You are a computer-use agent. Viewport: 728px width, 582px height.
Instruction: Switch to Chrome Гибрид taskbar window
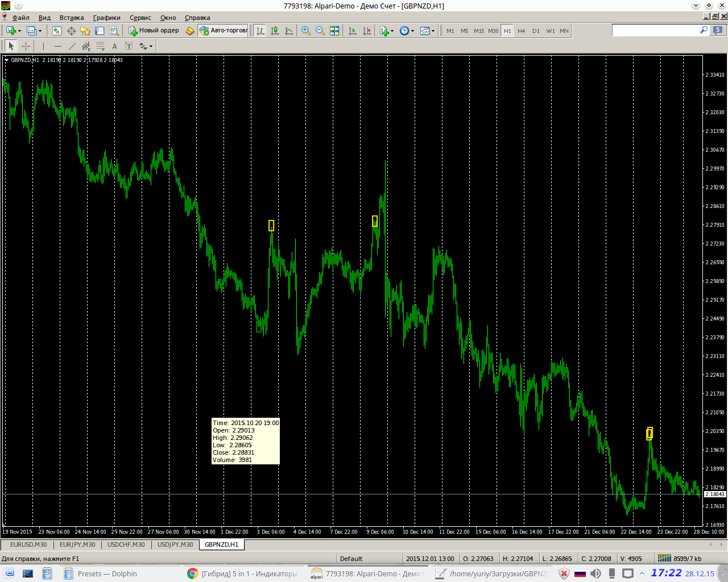[x=243, y=573]
